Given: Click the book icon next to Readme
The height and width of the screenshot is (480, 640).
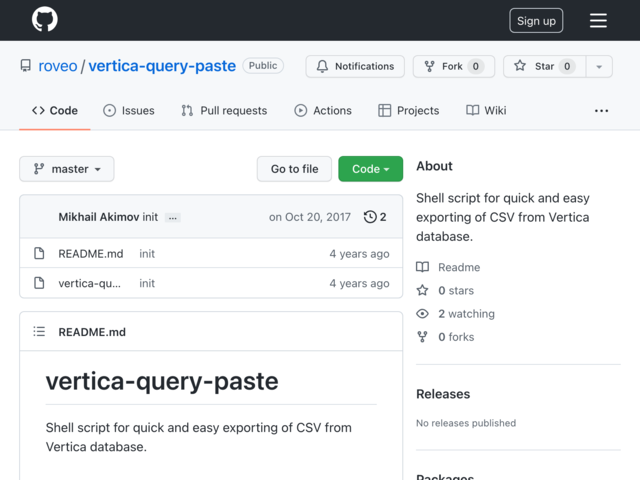Looking at the screenshot, I should coord(422,267).
